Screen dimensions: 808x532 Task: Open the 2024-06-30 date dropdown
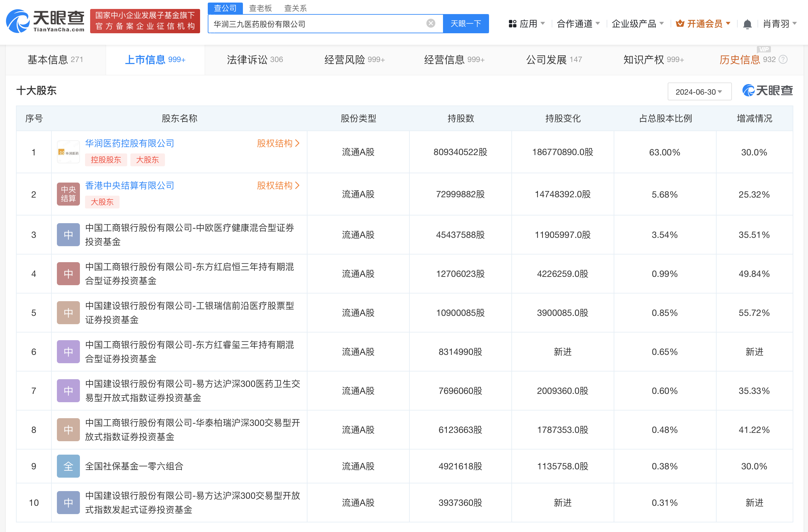699,92
